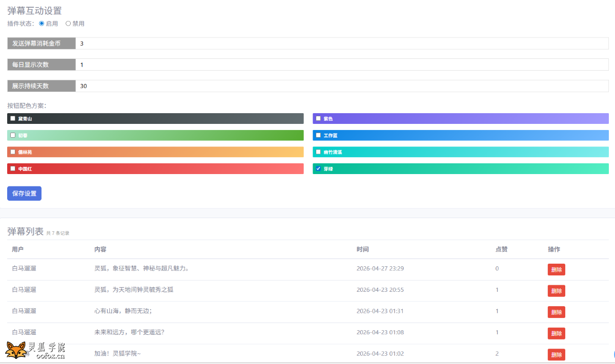Delete the comment '灵狐，为天地间钟灵毓秀之狐'
The image size is (615, 364).
click(x=556, y=291)
